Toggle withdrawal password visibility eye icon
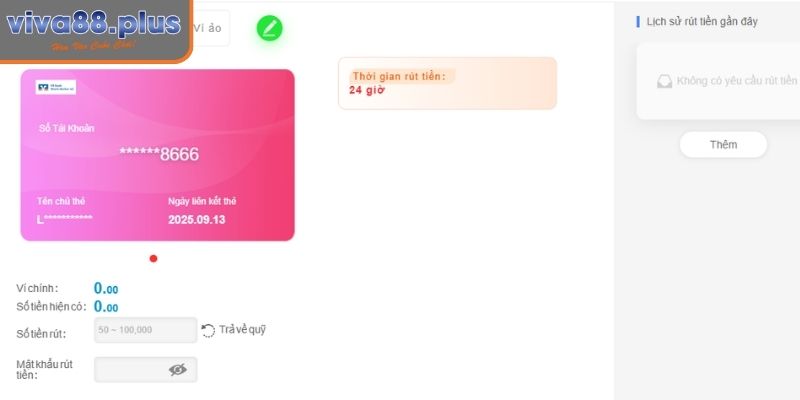Viewport: 800px width, 400px height. point(178,370)
